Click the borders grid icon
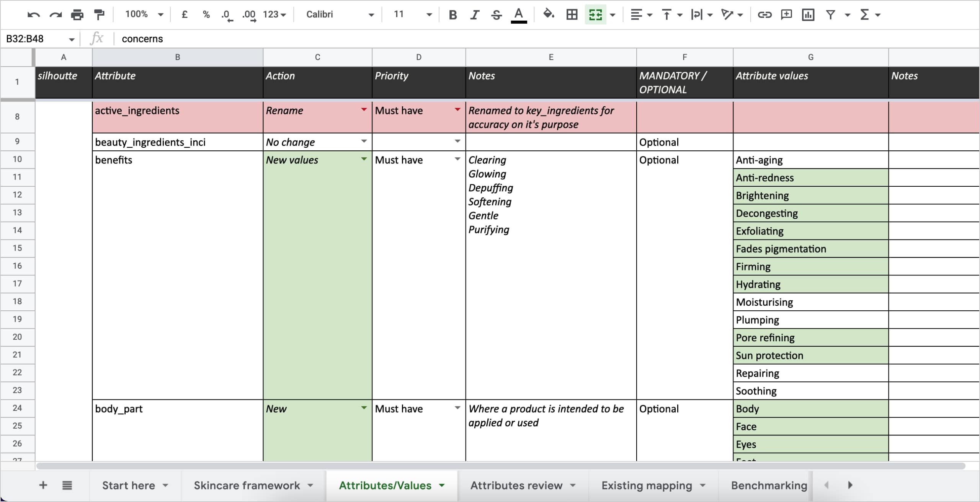This screenshot has height=502, width=980. (x=572, y=15)
